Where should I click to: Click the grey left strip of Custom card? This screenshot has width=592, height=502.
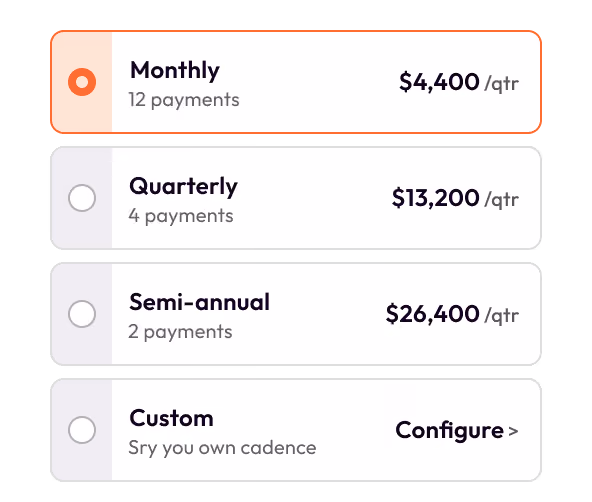point(82,430)
